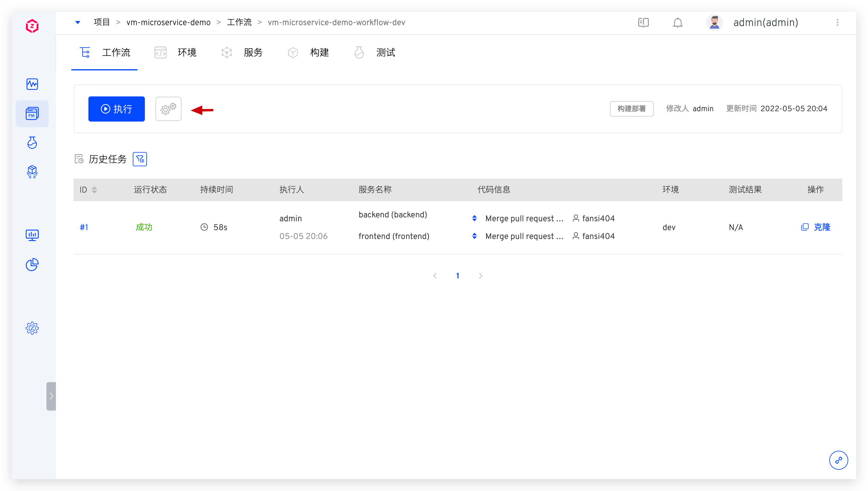Open the user menu three-dots icon
868x491 pixels.
(837, 22)
